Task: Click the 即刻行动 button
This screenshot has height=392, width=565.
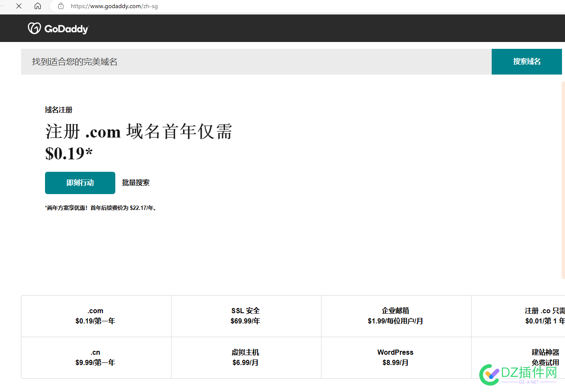Action: (x=80, y=183)
